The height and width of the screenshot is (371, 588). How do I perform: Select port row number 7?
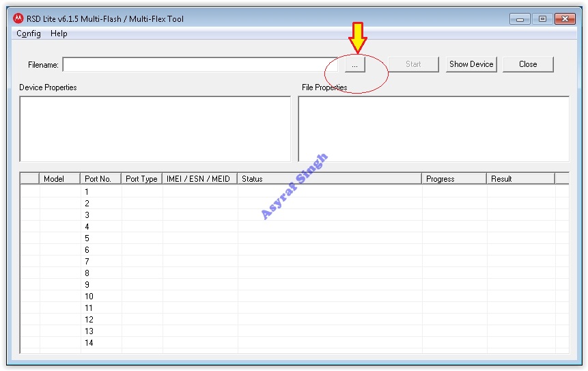(x=294, y=262)
